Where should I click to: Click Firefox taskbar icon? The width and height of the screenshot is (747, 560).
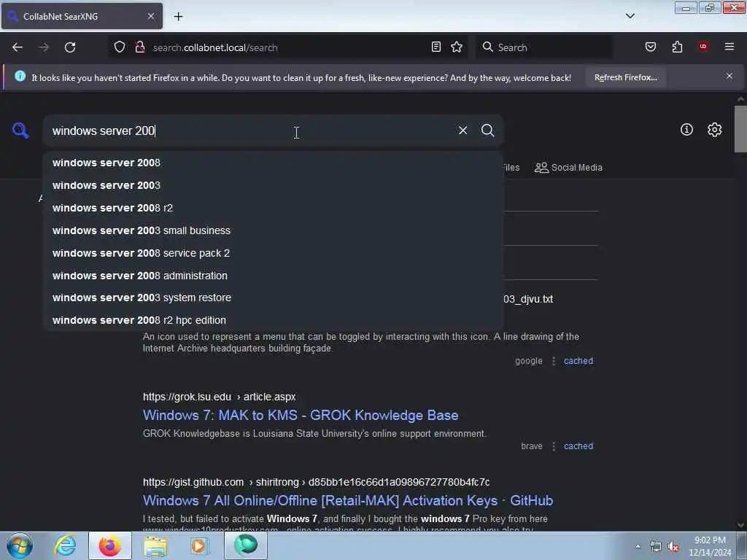[109, 545]
